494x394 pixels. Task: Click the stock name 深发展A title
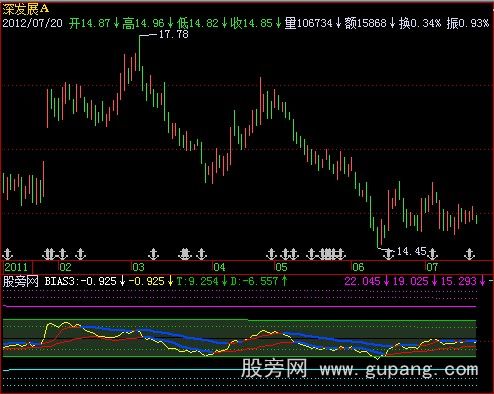coord(26,9)
